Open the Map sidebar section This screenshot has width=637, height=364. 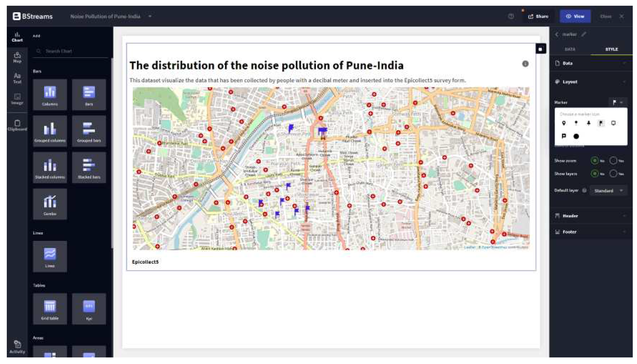pos(17,57)
